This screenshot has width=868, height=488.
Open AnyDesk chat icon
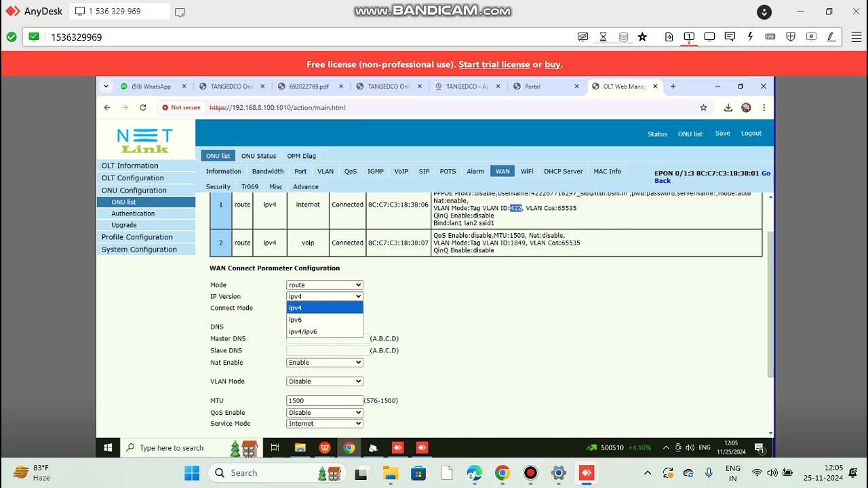[x=730, y=37]
